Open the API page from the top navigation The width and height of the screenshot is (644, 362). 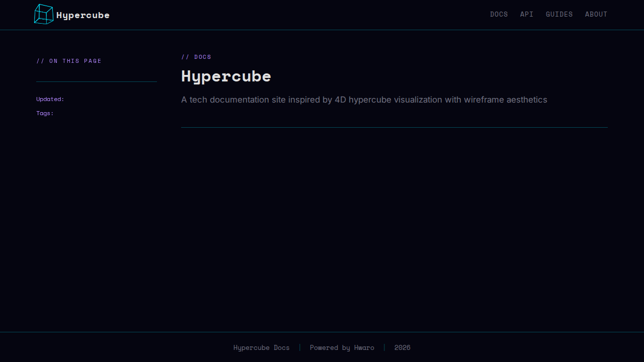click(527, 14)
